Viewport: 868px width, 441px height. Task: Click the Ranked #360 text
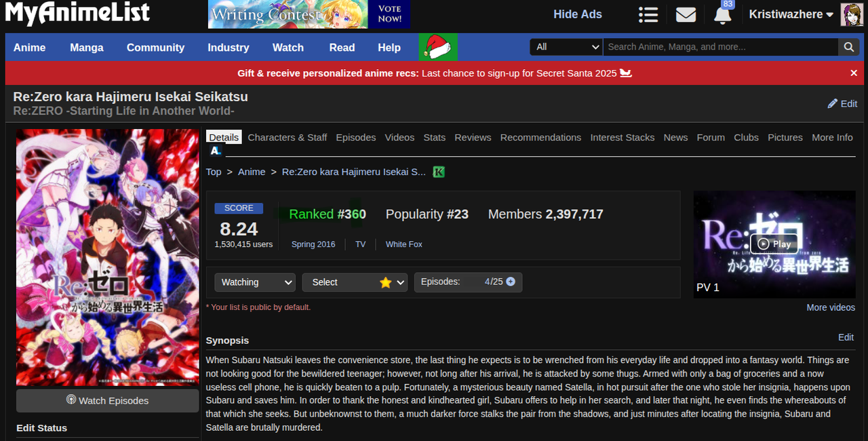tap(328, 214)
